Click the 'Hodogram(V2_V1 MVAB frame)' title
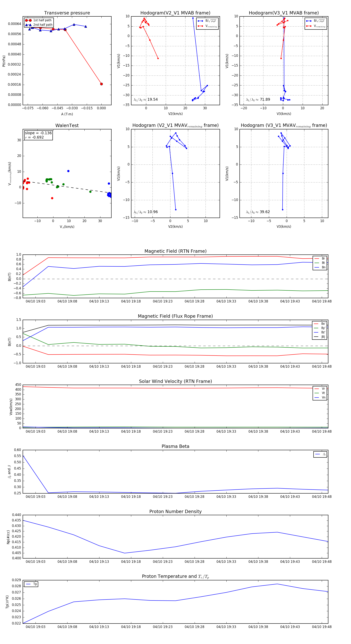The width and height of the screenshot is (351, 644). [x=175, y=13]
